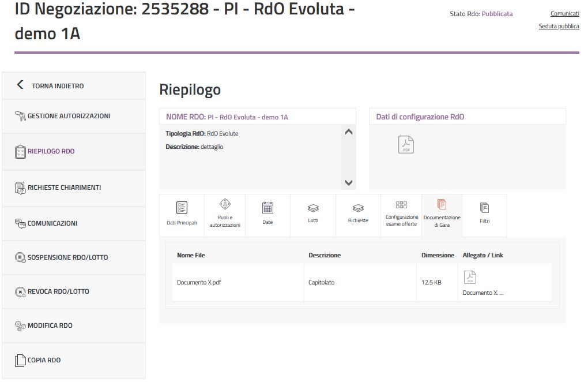Switch to Documentazione di Gara tab
Image resolution: width=588 pixels, height=382 pixels.
pos(442,214)
